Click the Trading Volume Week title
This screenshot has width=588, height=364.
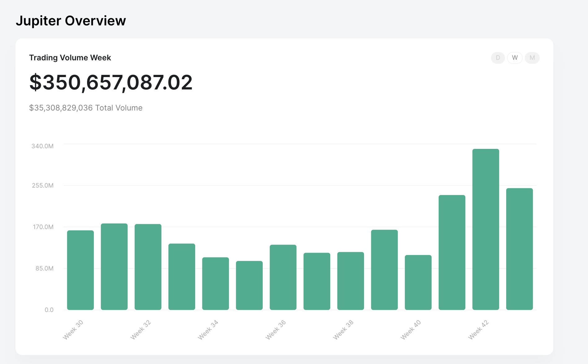pos(70,58)
